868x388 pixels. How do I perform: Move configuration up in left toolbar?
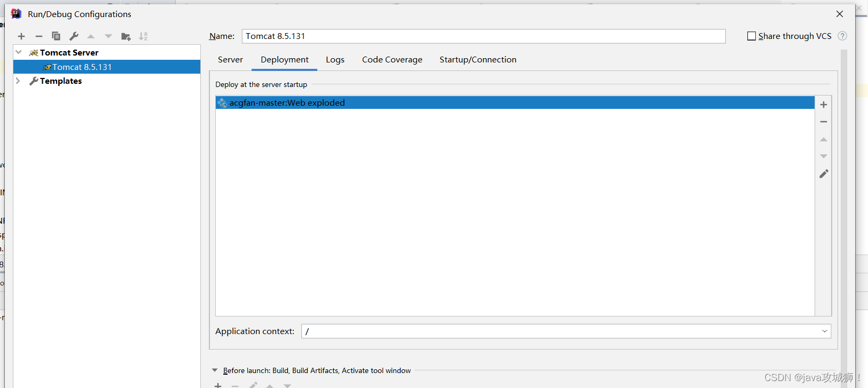tap(91, 36)
